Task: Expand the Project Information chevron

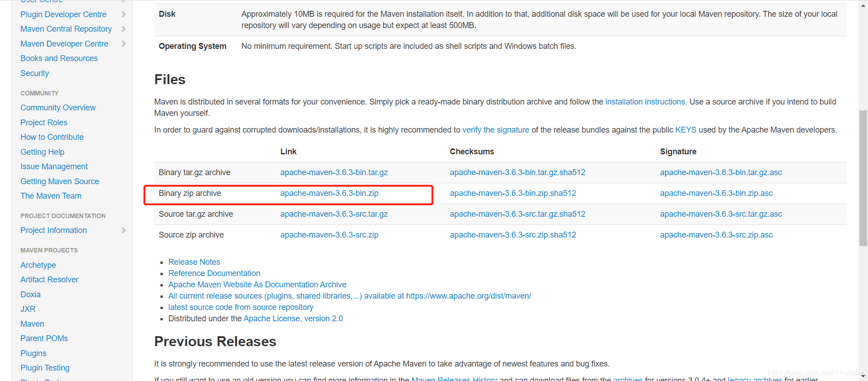Action: pyautogui.click(x=123, y=230)
